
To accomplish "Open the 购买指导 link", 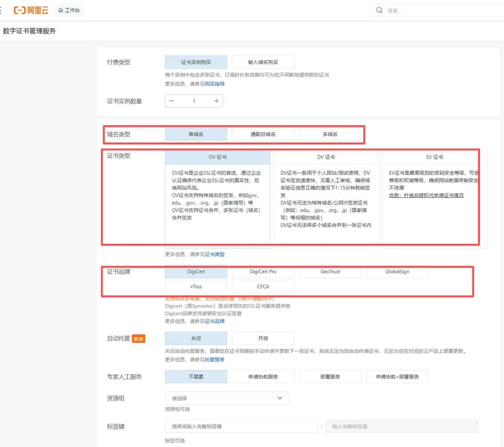I will pyautogui.click(x=215, y=84).
